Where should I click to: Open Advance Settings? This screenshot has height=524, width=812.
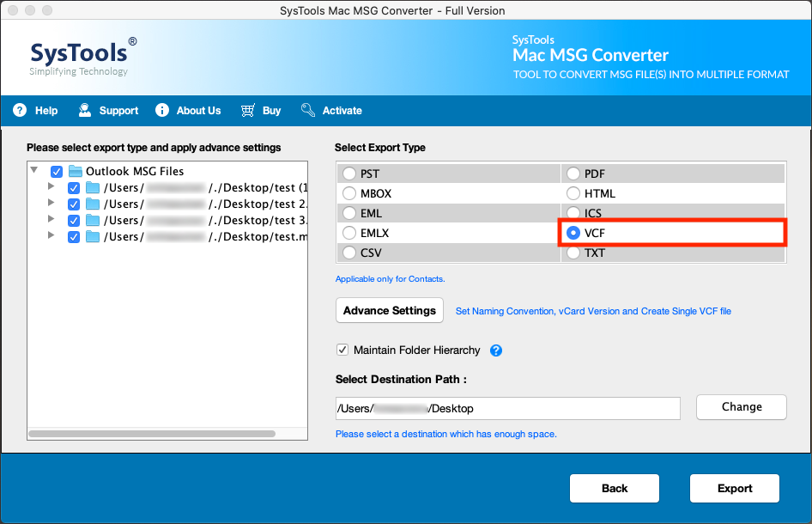(x=390, y=310)
